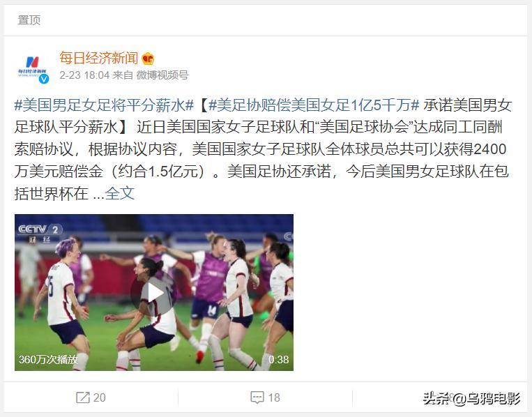Click the post body text paragraph

[263, 149]
